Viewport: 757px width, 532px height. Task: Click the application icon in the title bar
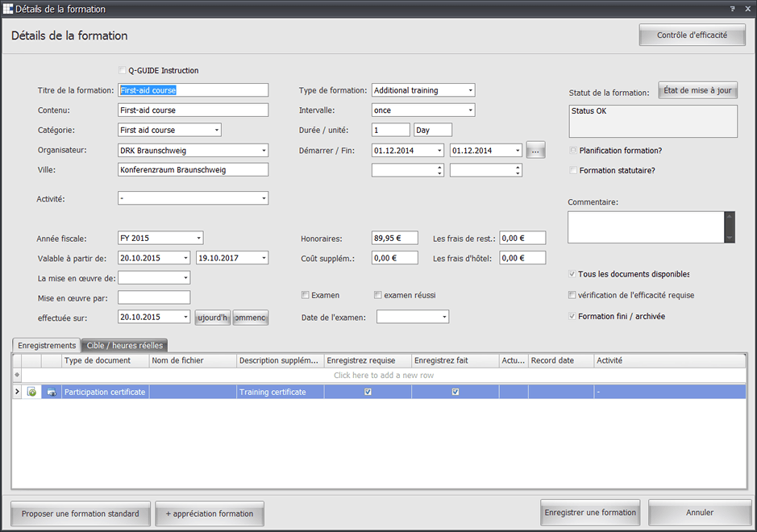(8, 9)
